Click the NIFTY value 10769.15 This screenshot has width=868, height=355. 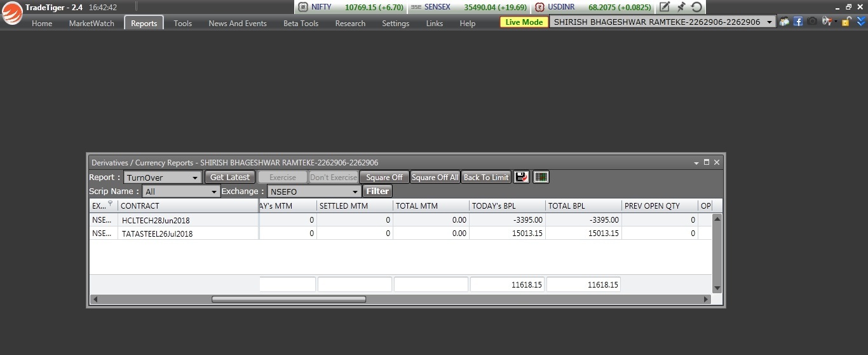pyautogui.click(x=362, y=7)
